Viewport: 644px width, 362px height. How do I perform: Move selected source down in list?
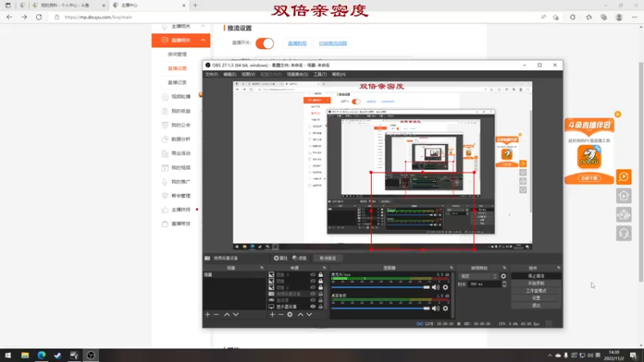pyautogui.click(x=309, y=315)
